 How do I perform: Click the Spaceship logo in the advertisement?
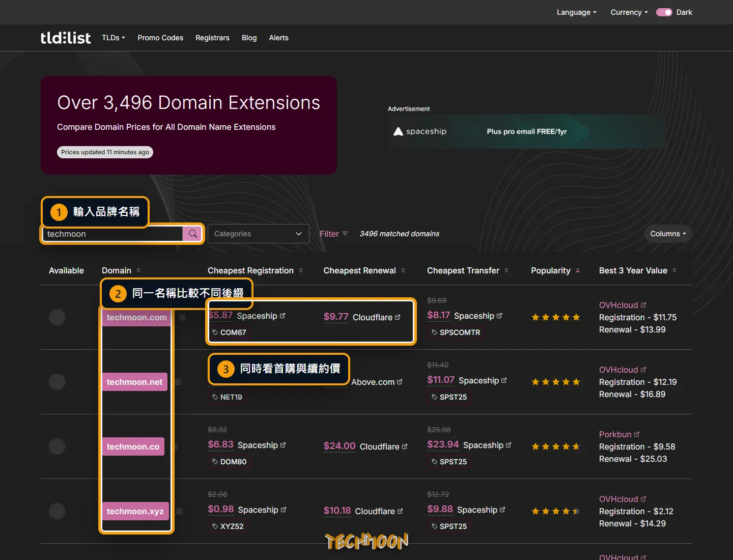pos(420,131)
